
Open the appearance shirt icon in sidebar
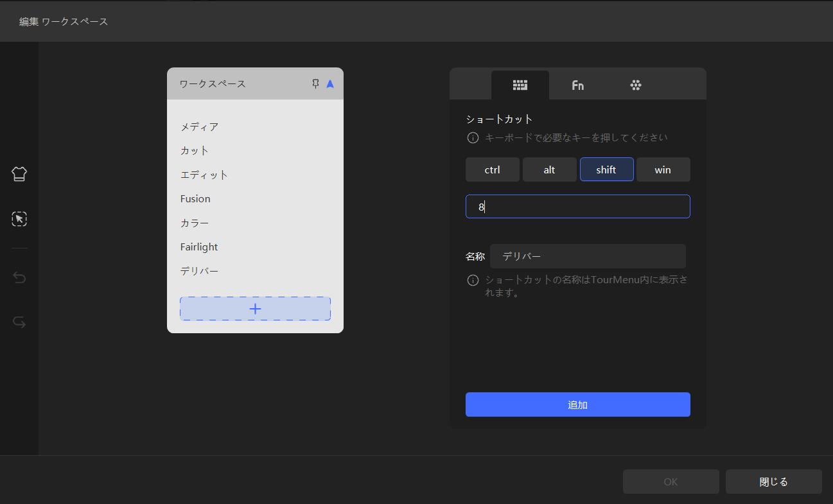pyautogui.click(x=19, y=174)
